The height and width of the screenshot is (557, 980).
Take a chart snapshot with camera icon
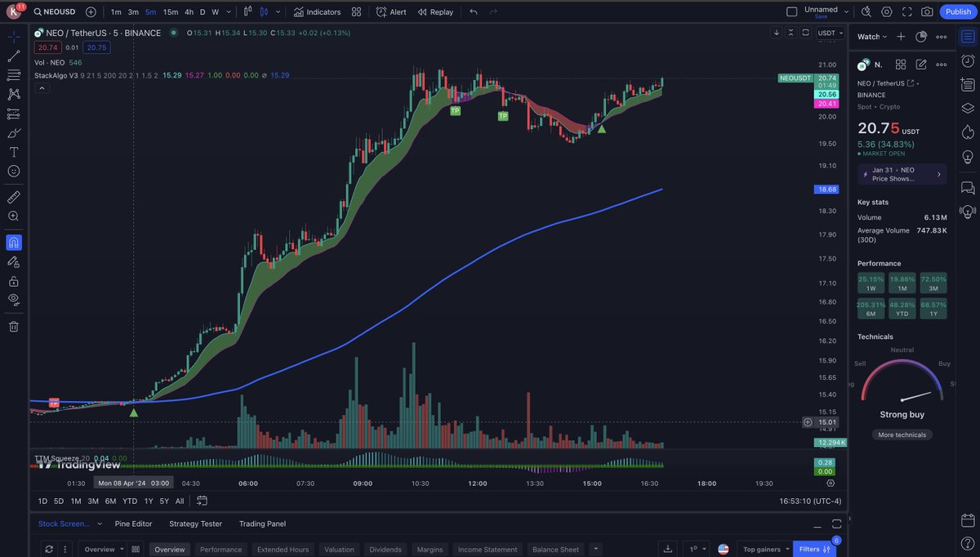pos(927,12)
